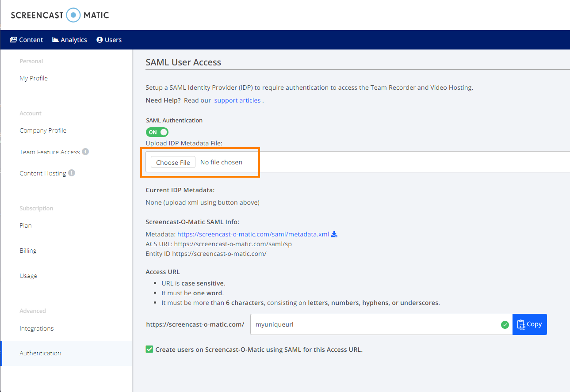Open Content Hosting settings
This screenshot has width=570, height=392.
pyautogui.click(x=43, y=173)
